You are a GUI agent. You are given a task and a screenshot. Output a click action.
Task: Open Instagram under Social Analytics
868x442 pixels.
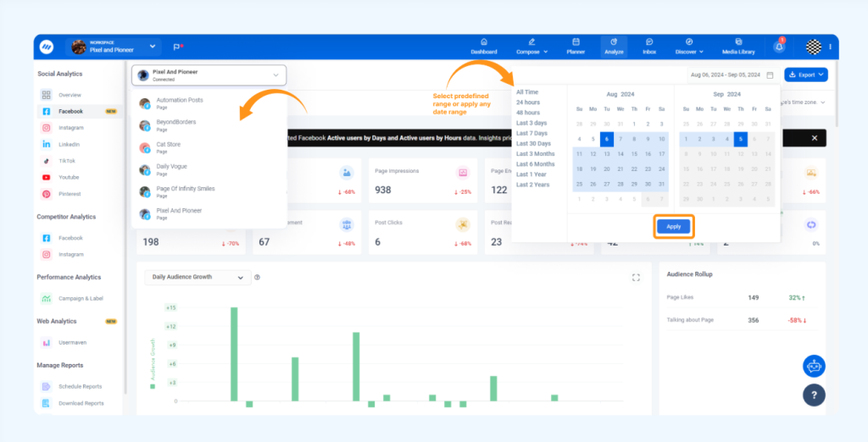70,128
